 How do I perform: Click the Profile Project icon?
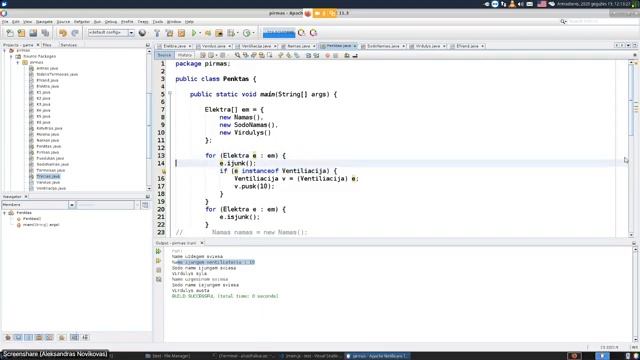click(247, 33)
